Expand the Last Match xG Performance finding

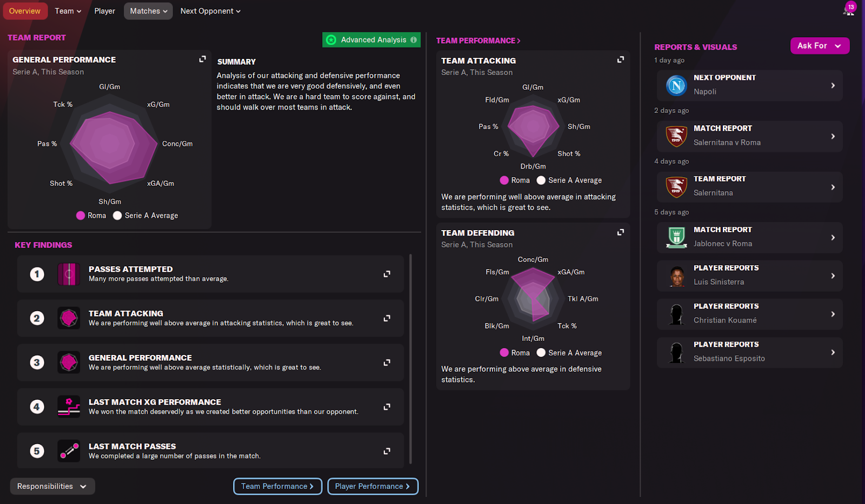[387, 407]
